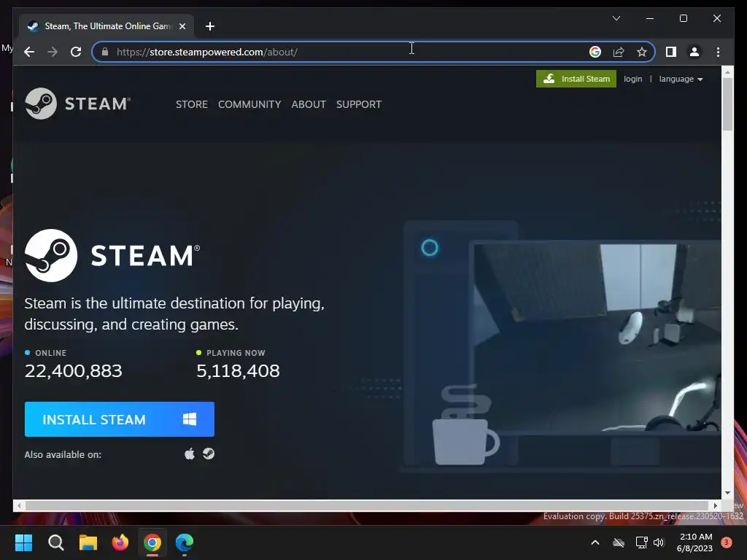Screen dimensions: 747x560
Task: Click the large blue INSTALL STEAM button
Action: point(120,419)
